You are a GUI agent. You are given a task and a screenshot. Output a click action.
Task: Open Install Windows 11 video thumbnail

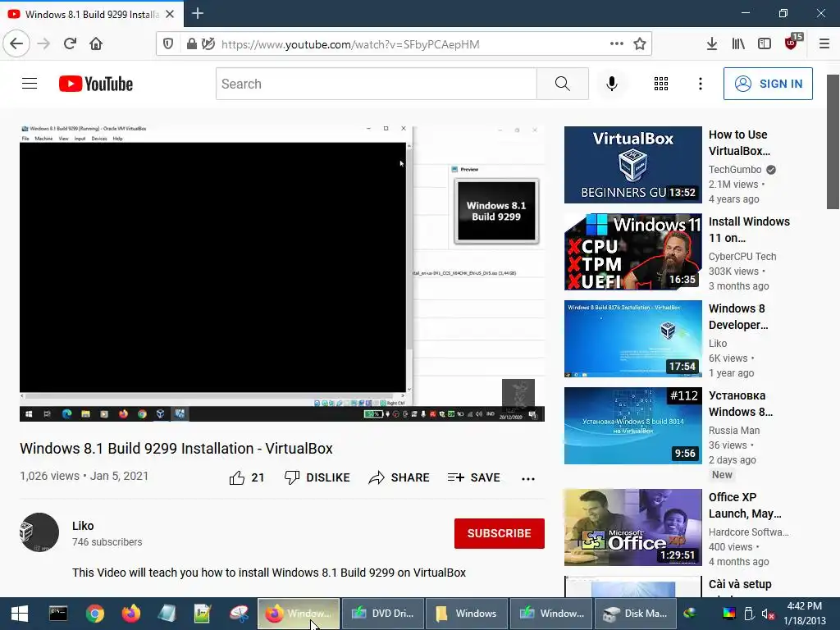(x=632, y=252)
